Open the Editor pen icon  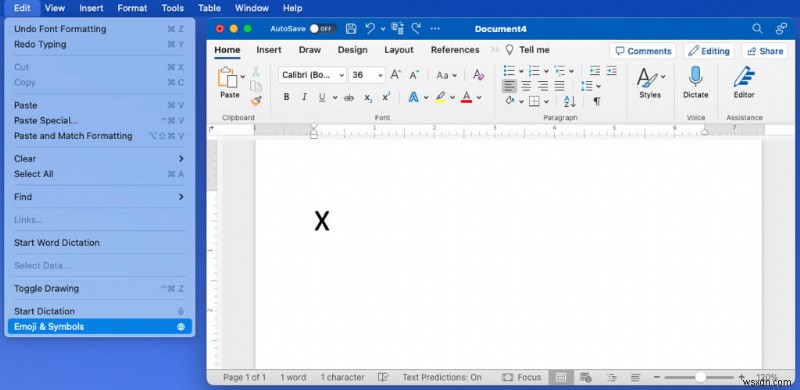tap(744, 77)
